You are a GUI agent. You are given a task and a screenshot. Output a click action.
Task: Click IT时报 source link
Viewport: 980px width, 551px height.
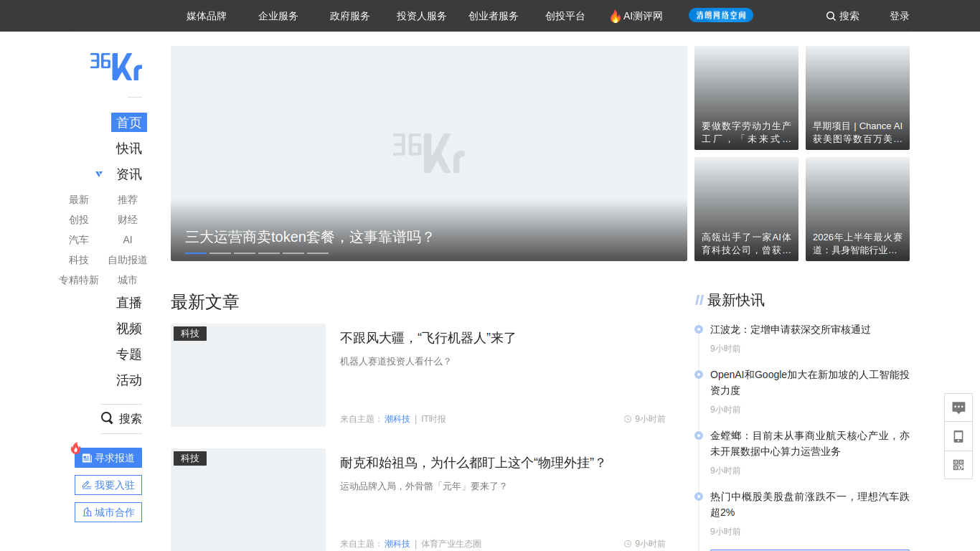pos(433,419)
